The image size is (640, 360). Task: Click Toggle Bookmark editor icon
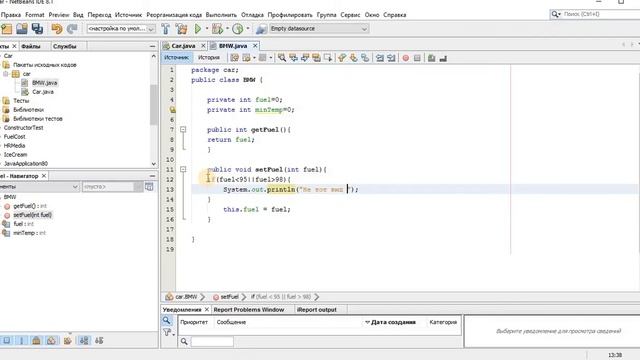pos(365,58)
